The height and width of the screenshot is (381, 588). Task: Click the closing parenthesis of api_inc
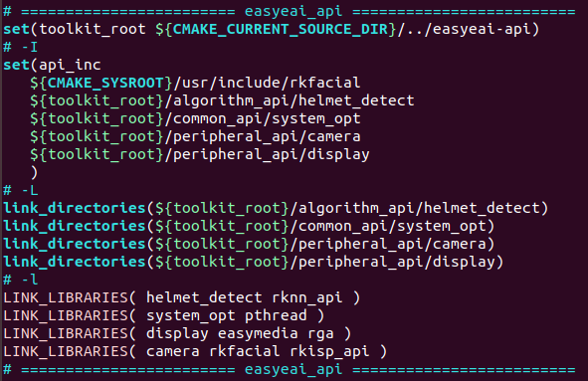[34, 172]
